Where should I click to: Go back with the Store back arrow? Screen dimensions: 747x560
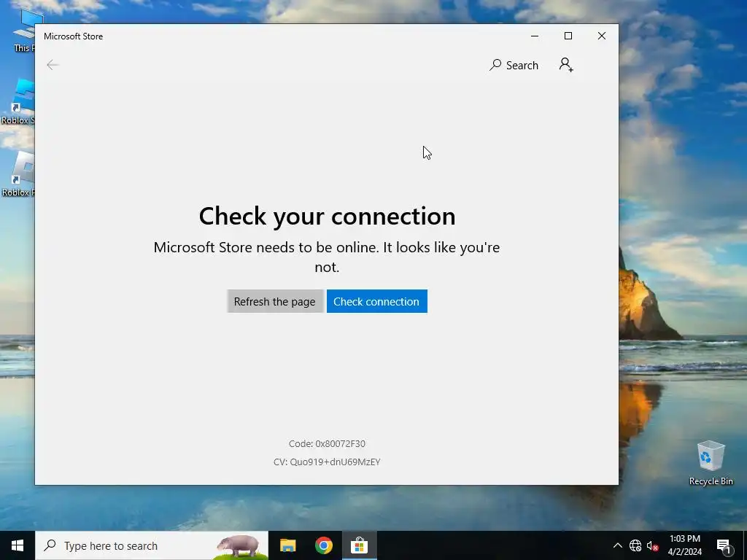click(53, 65)
